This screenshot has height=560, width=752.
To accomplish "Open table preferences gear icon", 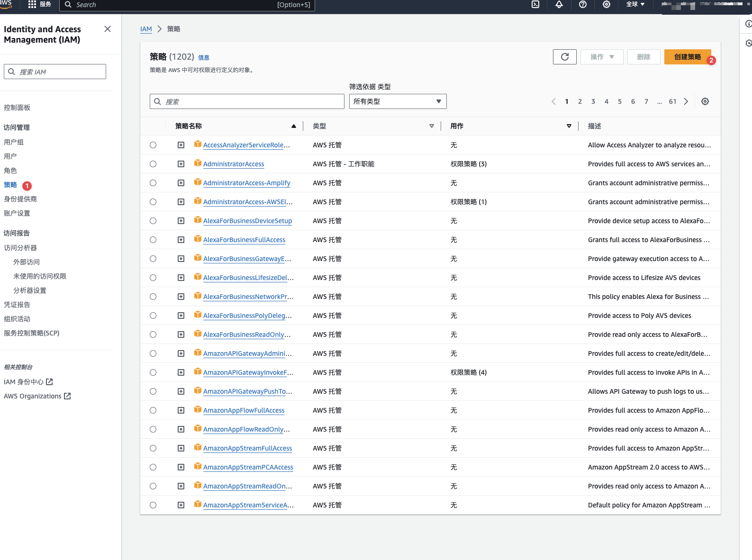I will pos(705,101).
